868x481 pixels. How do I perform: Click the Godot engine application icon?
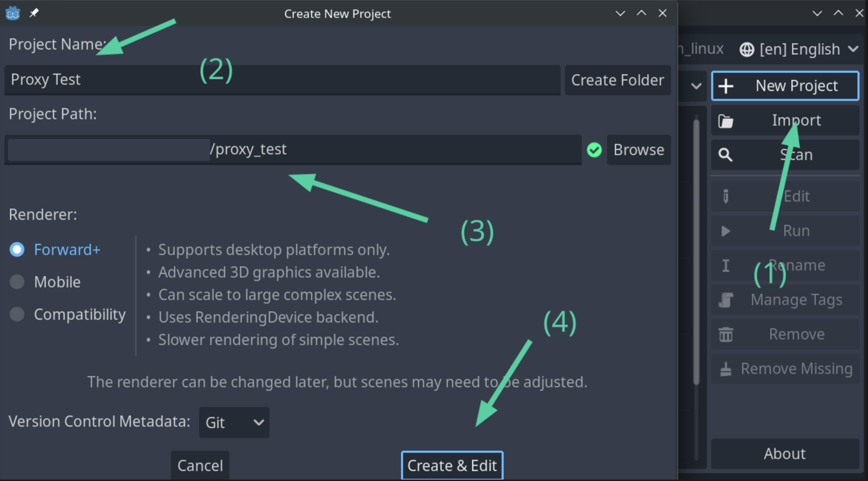point(13,13)
